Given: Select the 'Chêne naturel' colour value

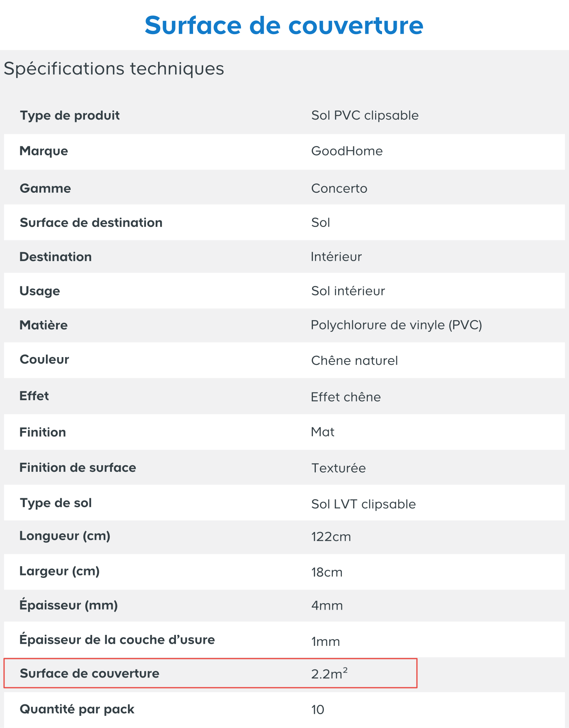Looking at the screenshot, I should click(x=354, y=361).
